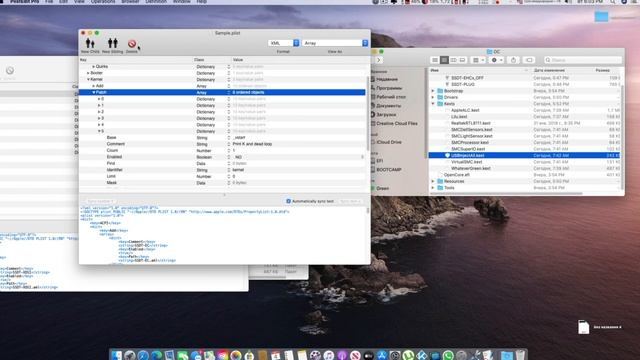Switch Finder to icon view
640x360 pixels.
point(435,60)
